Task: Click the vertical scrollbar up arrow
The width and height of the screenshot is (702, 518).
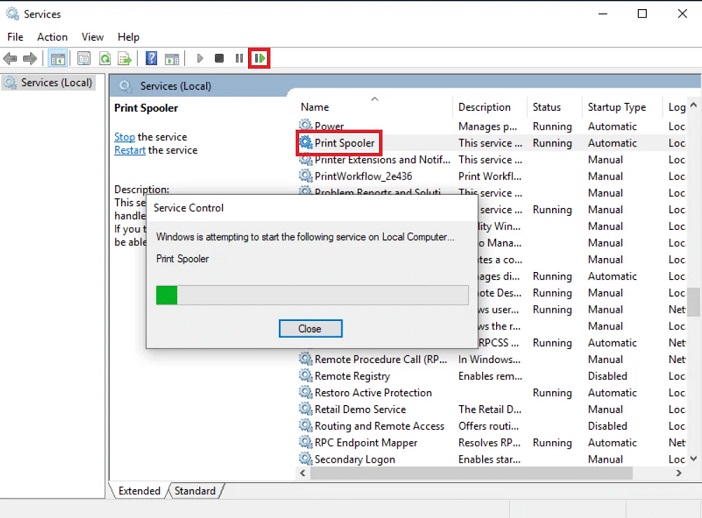Action: 693,105
